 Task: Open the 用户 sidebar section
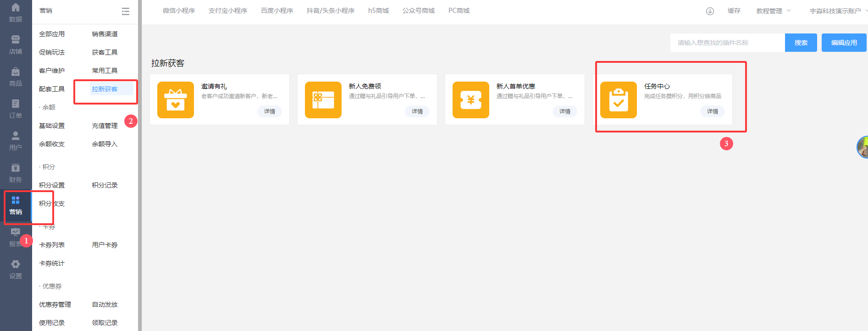[x=16, y=141]
